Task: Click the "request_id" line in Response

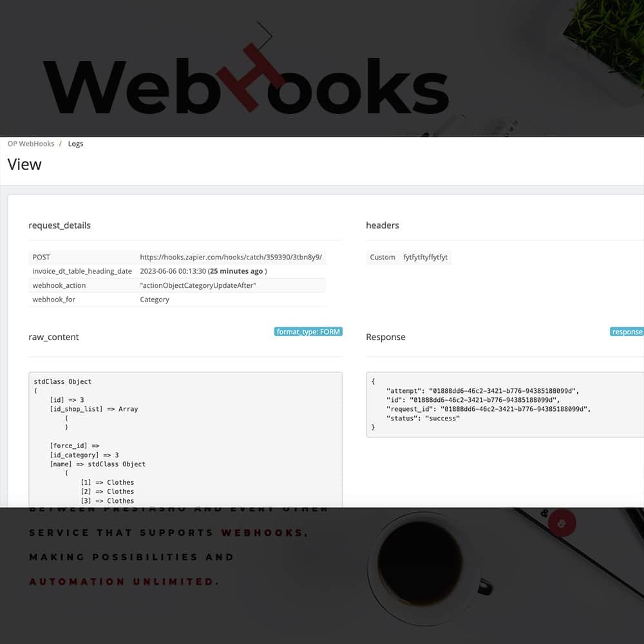Action: click(x=488, y=409)
